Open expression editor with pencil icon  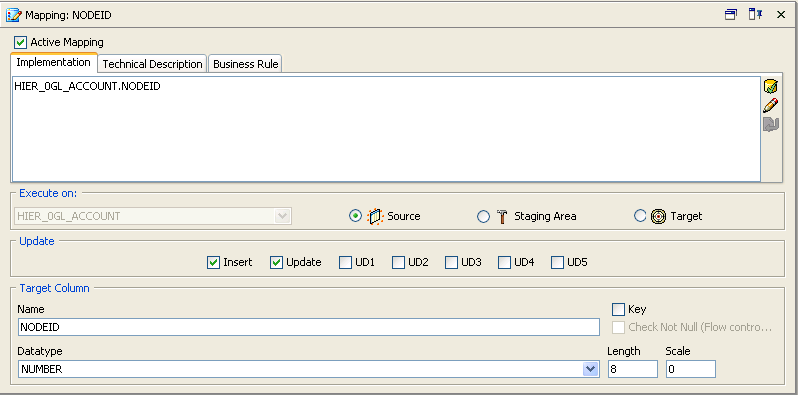(771, 105)
